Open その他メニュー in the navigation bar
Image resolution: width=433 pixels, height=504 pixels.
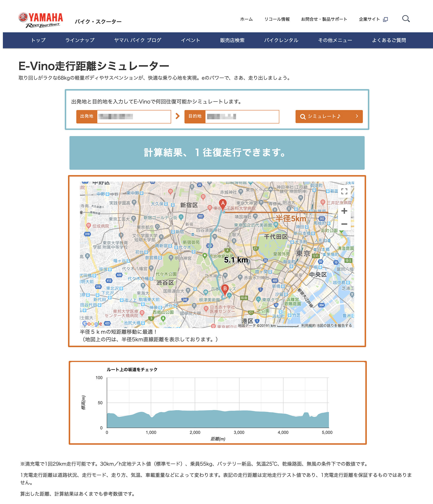[335, 40]
